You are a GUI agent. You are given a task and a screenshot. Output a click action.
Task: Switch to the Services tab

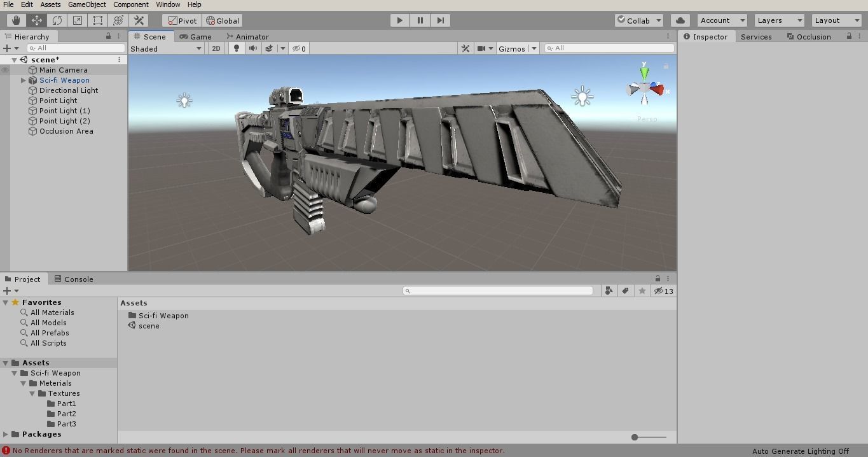(756, 37)
